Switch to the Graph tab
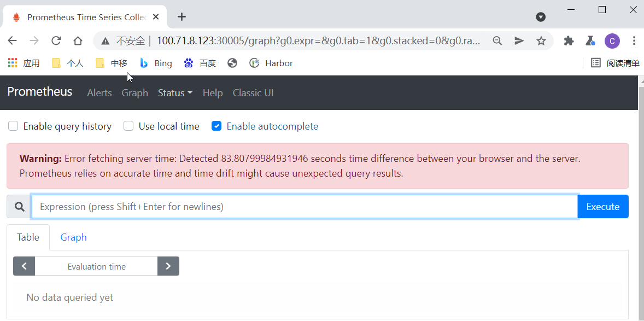The image size is (644, 321). tap(73, 237)
